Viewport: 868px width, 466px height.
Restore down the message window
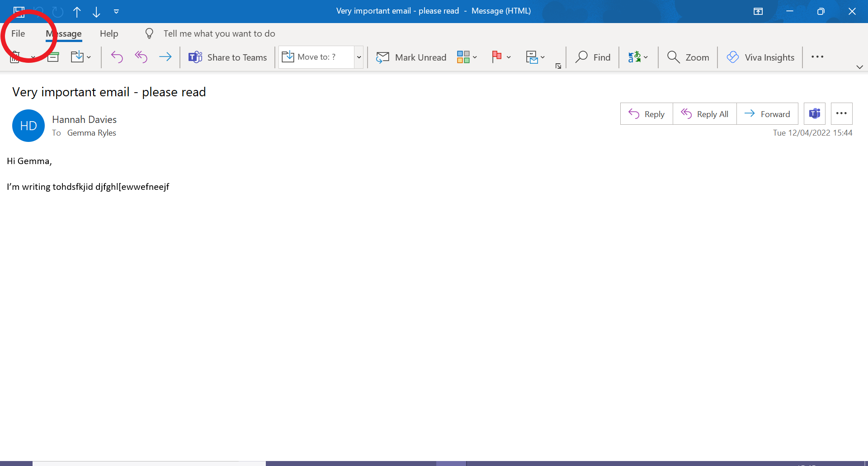(x=821, y=11)
